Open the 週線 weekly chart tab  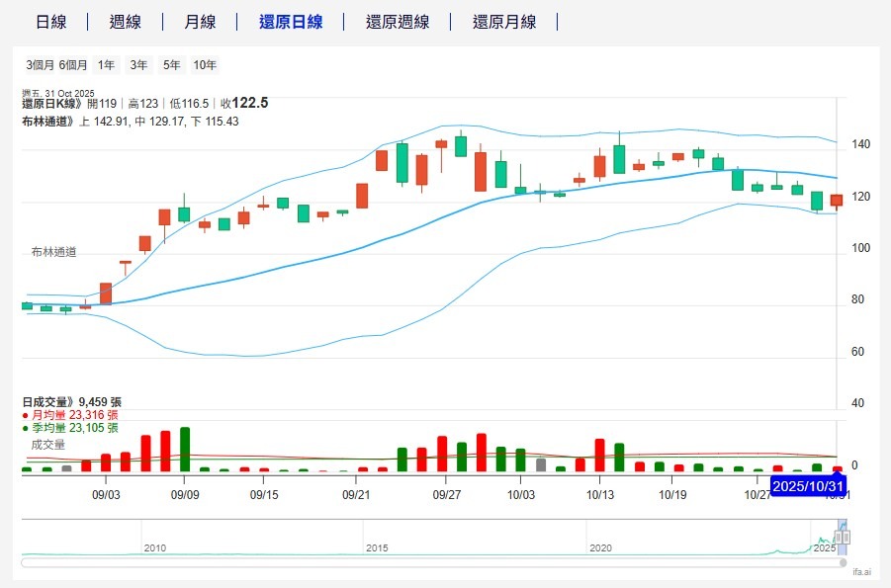coord(125,22)
